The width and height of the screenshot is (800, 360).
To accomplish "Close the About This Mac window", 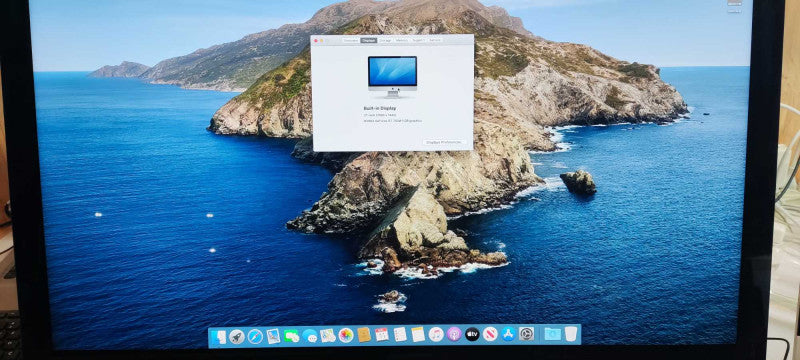I will [x=316, y=40].
